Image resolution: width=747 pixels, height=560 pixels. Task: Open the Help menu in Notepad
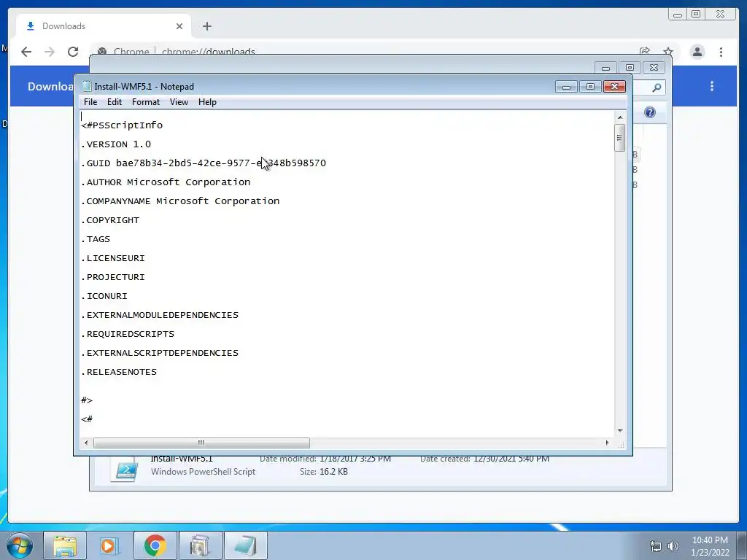[x=207, y=102]
